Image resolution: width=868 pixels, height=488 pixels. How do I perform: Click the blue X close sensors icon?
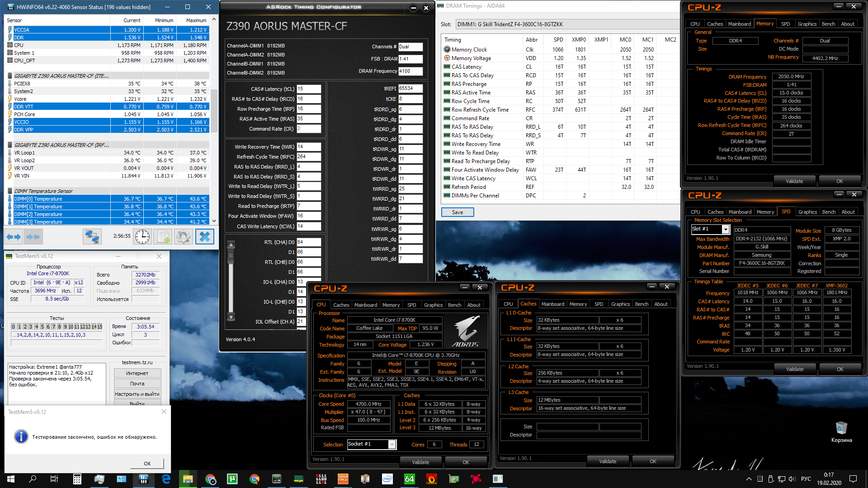click(204, 236)
